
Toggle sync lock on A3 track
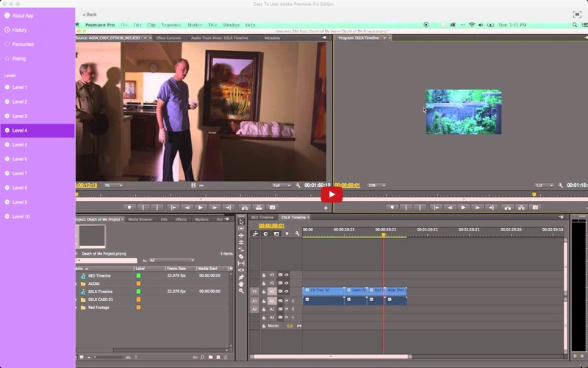point(280,317)
